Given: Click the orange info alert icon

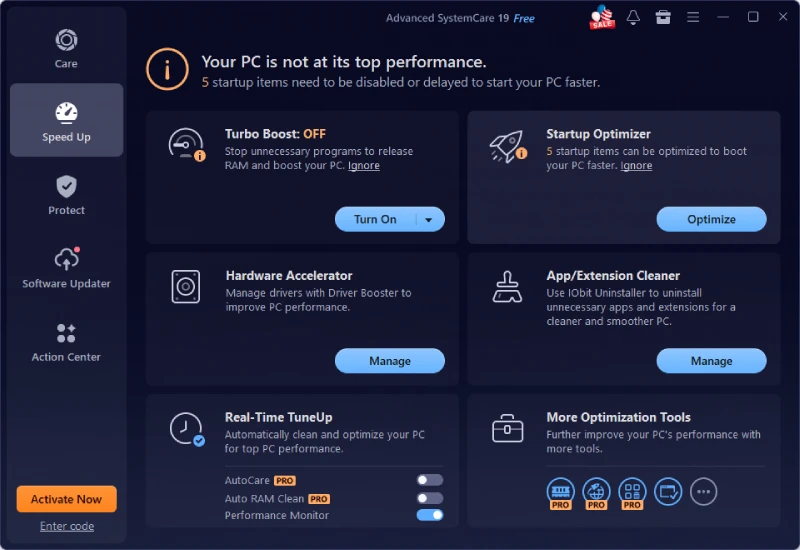Looking at the screenshot, I should click(x=167, y=69).
